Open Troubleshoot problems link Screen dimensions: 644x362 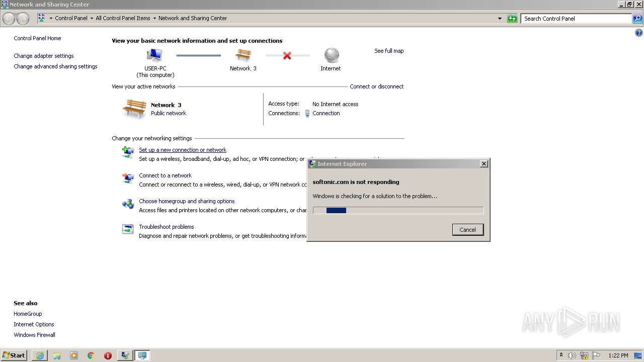click(x=167, y=227)
